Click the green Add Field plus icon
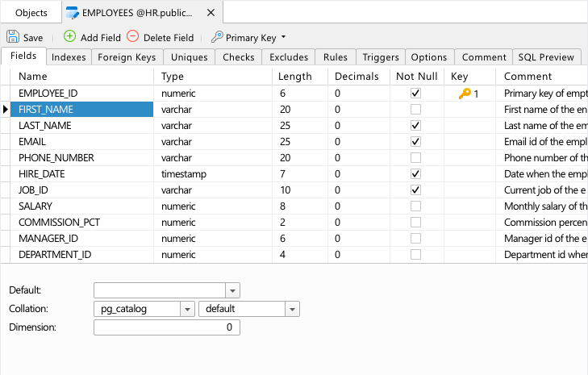Screen dimensions: 588x375 [x=69, y=36]
